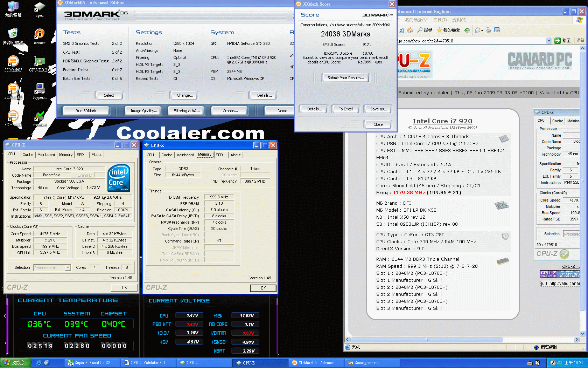Click the IE Search magnifier button
Image resolution: width=588 pixels, height=368 pixels.
tap(425, 30)
